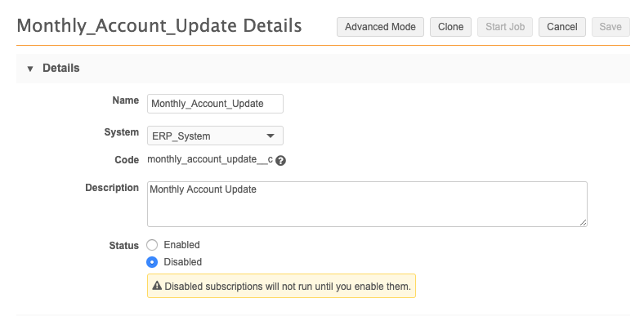This screenshot has height=316, width=644.
Task: Click the Advanced Mode button
Action: 380,27
